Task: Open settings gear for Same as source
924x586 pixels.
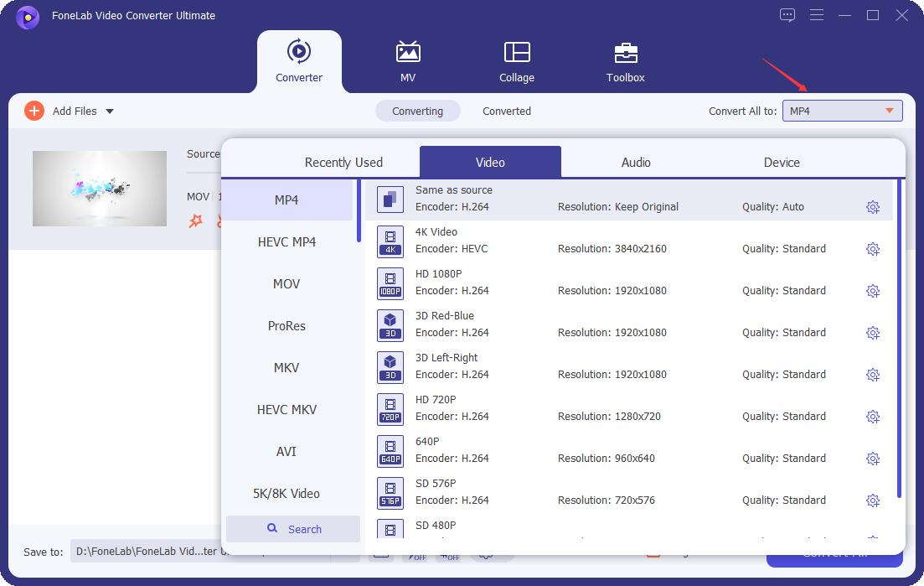Action: pyautogui.click(x=873, y=207)
